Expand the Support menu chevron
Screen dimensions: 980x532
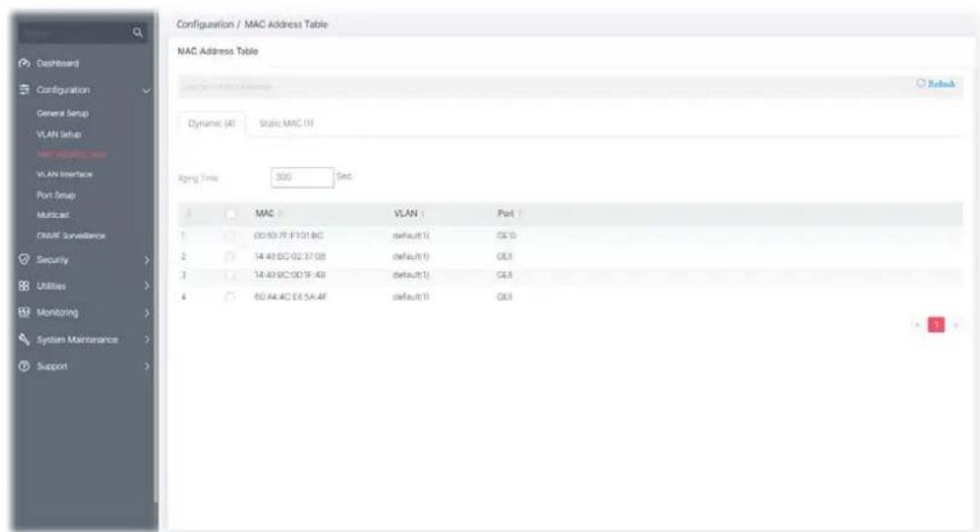pos(147,366)
